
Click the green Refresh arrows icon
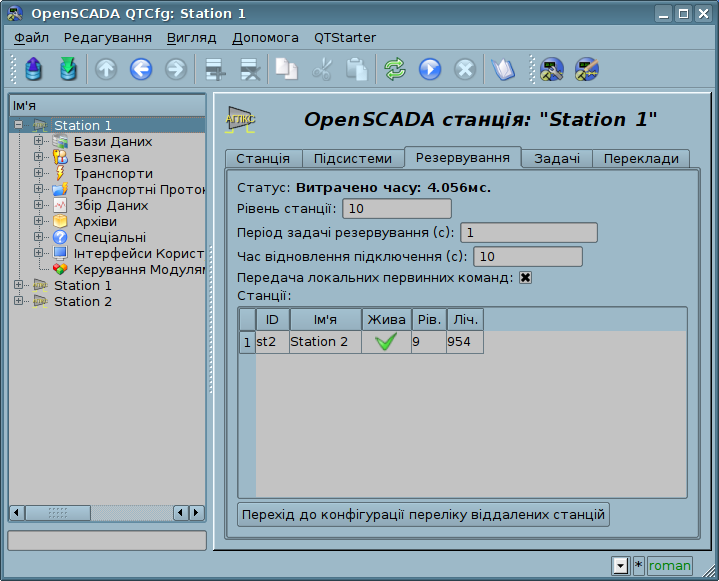tap(395, 69)
